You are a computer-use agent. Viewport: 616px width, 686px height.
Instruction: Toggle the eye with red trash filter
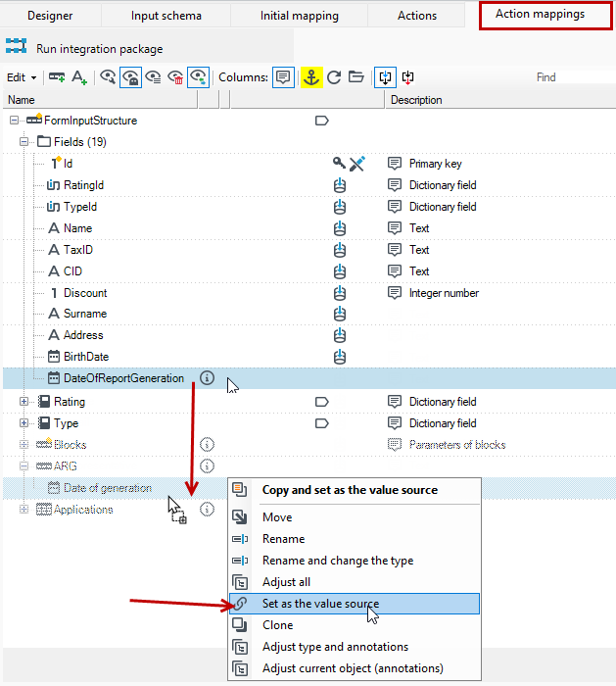pos(175,77)
